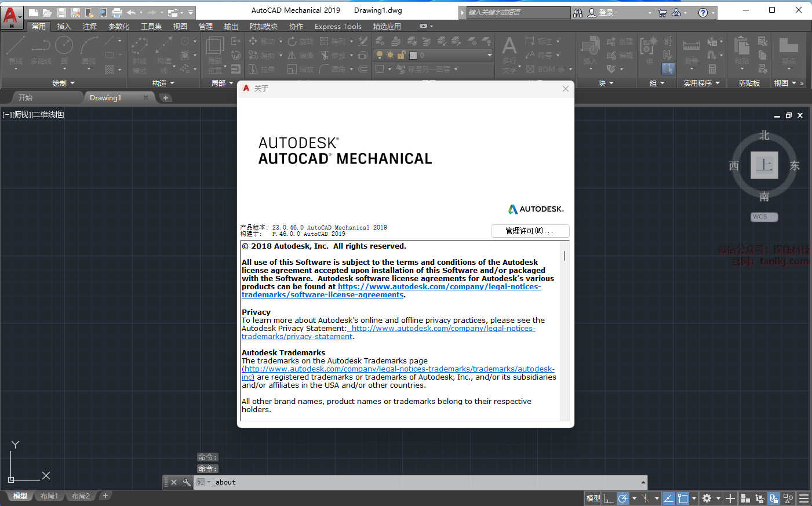Toggle ortho mode in status bar

[x=608, y=498]
